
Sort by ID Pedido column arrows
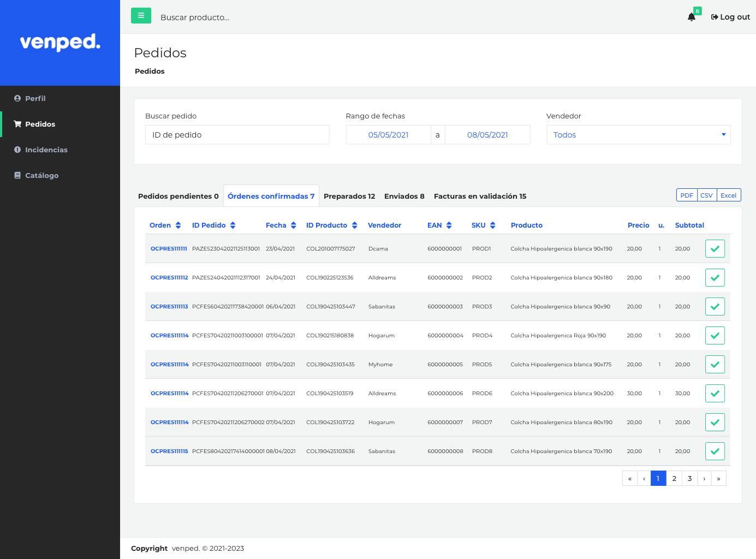pos(233,225)
